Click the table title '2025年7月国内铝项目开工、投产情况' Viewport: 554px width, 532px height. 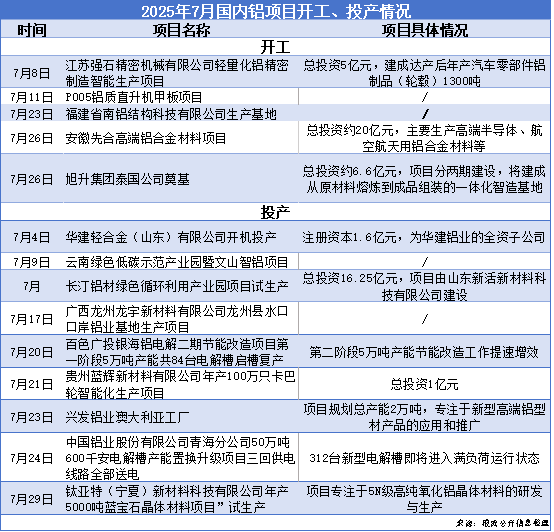pyautogui.click(x=276, y=11)
